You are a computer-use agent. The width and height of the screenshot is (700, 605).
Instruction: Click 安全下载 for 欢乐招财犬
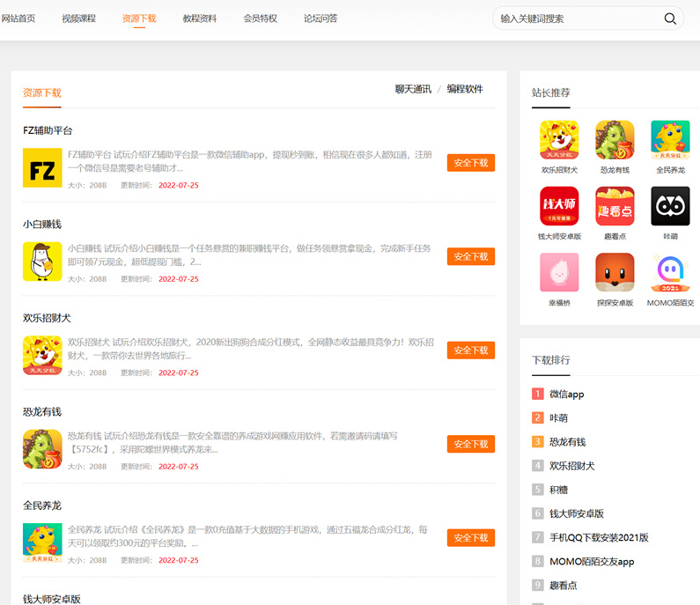point(471,350)
